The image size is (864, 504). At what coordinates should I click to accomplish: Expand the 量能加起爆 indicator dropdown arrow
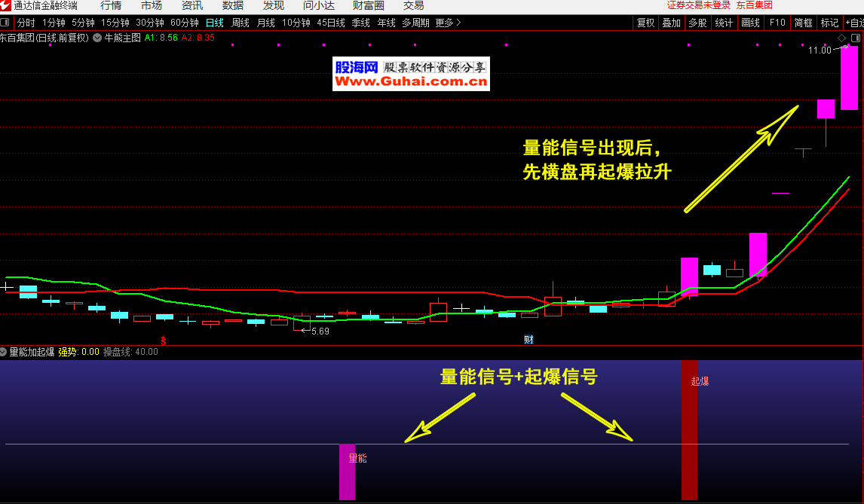point(4,352)
